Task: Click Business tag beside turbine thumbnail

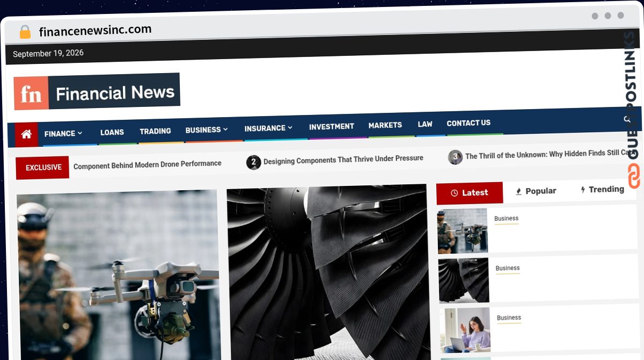Action: click(508, 268)
